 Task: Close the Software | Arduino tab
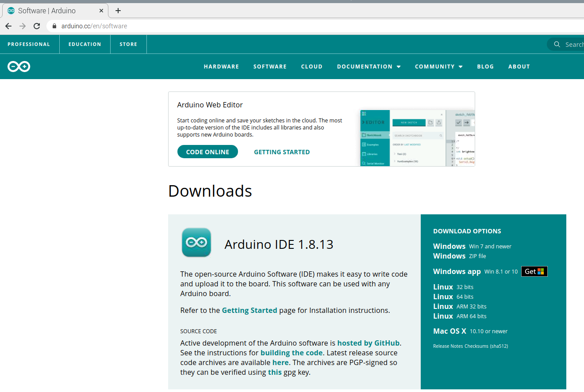[101, 11]
